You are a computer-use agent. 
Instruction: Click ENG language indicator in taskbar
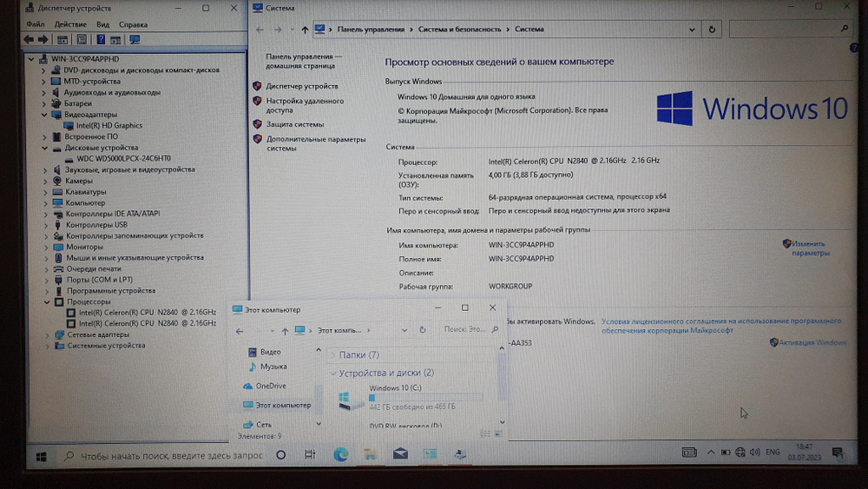[x=773, y=452]
